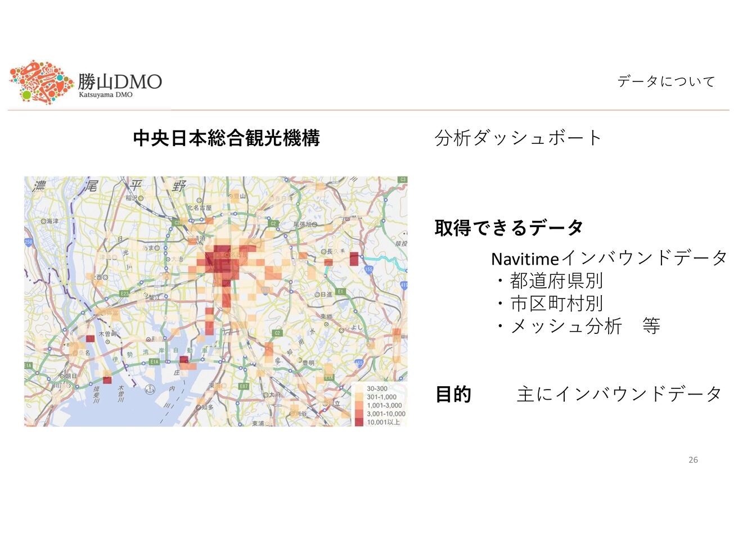The image size is (756, 534).
Task: Click the bold '目的' label
Action: pyautogui.click(x=453, y=394)
